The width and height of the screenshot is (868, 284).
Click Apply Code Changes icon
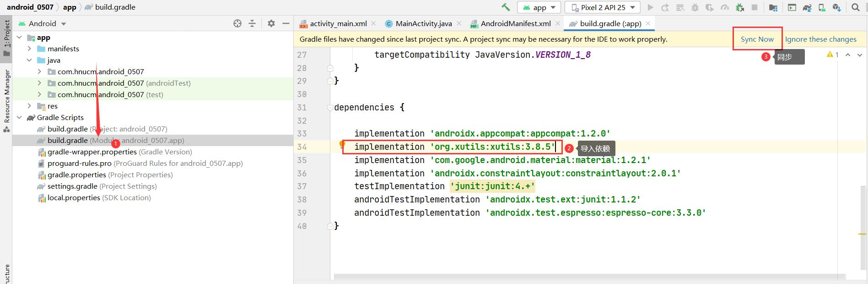coord(680,7)
